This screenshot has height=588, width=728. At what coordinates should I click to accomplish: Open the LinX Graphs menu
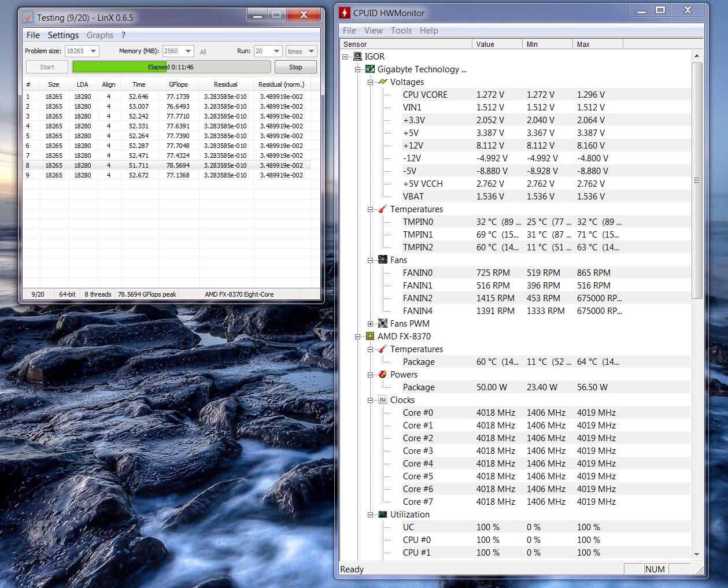tap(100, 35)
